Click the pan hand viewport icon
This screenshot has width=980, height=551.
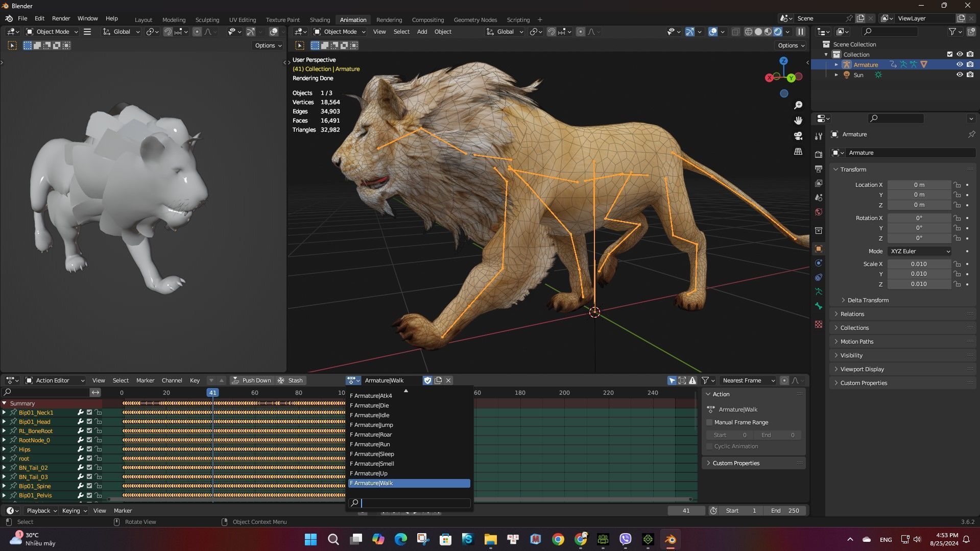[798, 121]
